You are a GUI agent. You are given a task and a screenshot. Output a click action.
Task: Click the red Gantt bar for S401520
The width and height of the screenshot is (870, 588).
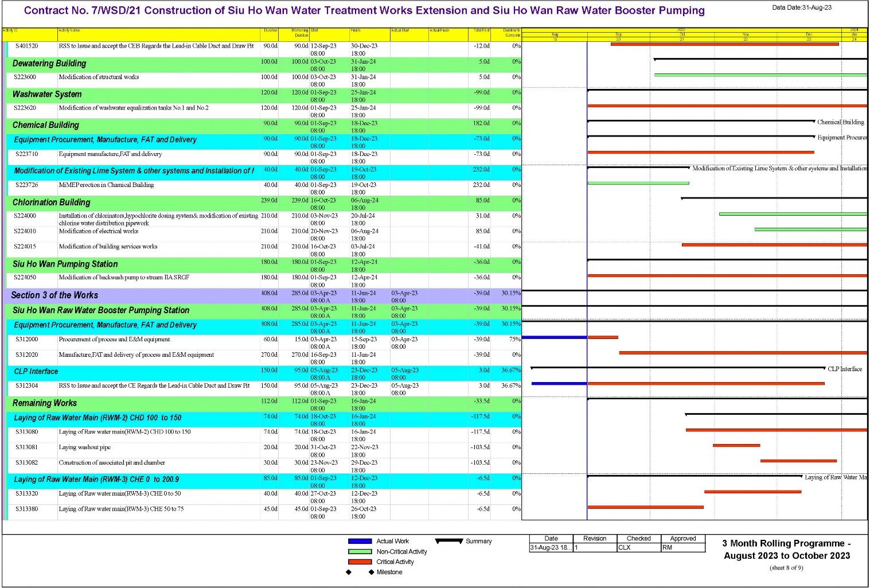pos(725,44)
